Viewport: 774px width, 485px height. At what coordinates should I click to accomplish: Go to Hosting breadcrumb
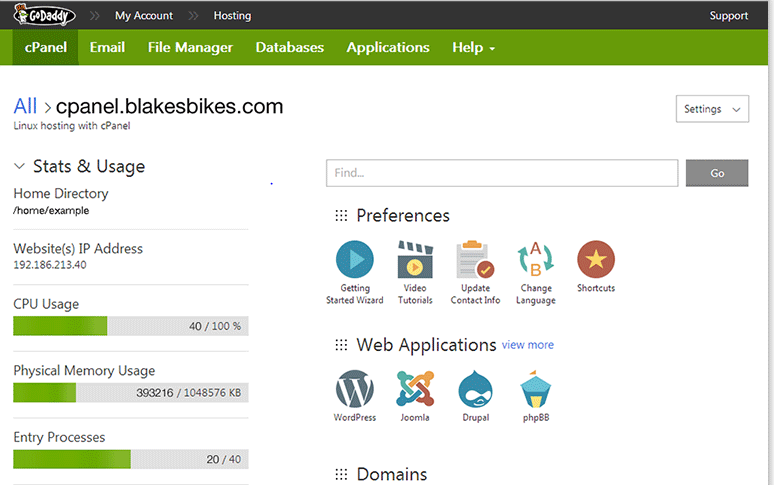(232, 16)
